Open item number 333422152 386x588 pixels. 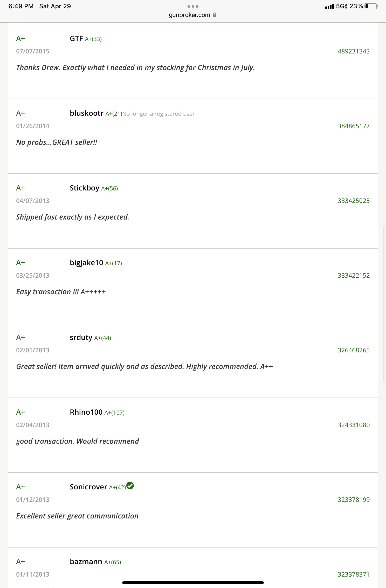tap(353, 276)
